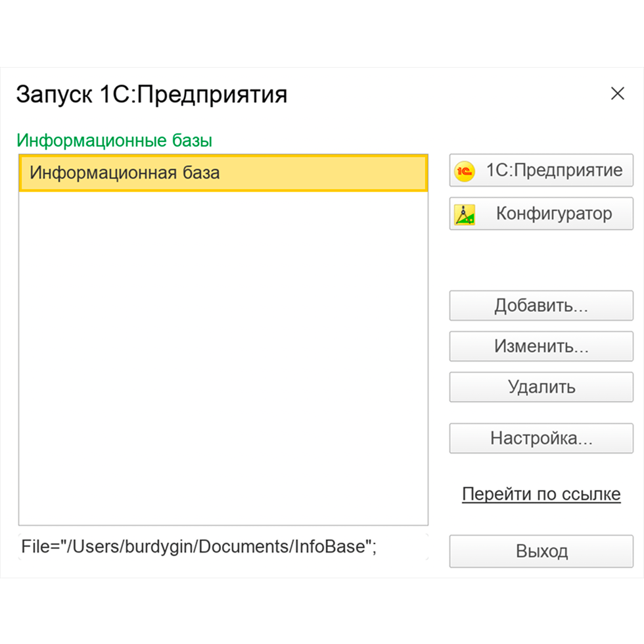This screenshot has width=644, height=644.
Task: Click Добавить to register an existing base
Action: coord(541,305)
